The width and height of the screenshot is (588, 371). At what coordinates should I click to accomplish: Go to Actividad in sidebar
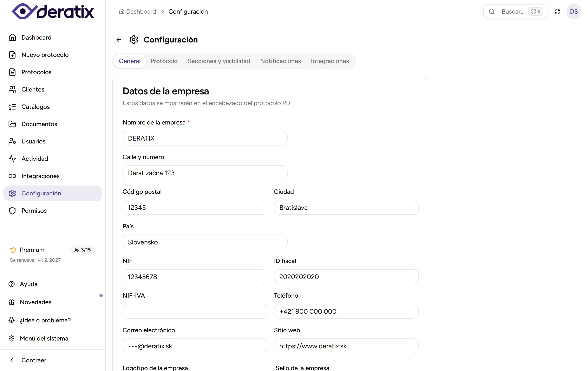(35, 159)
